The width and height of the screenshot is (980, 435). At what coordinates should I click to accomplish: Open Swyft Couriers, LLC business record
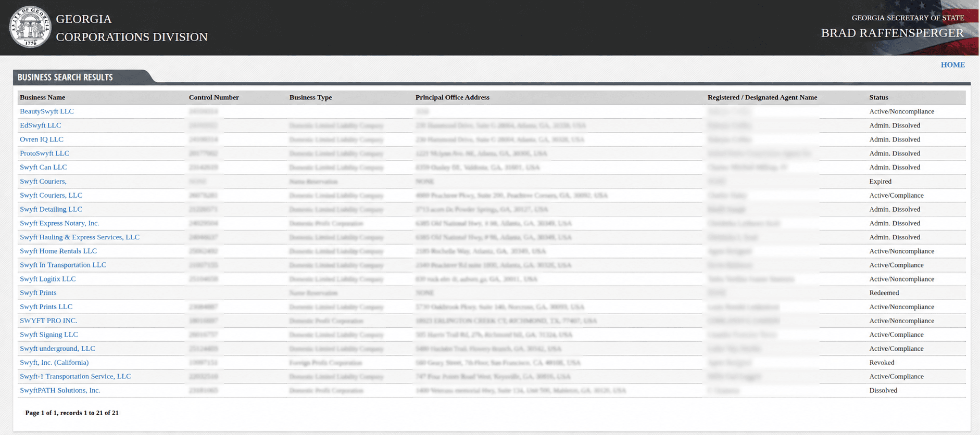point(51,195)
